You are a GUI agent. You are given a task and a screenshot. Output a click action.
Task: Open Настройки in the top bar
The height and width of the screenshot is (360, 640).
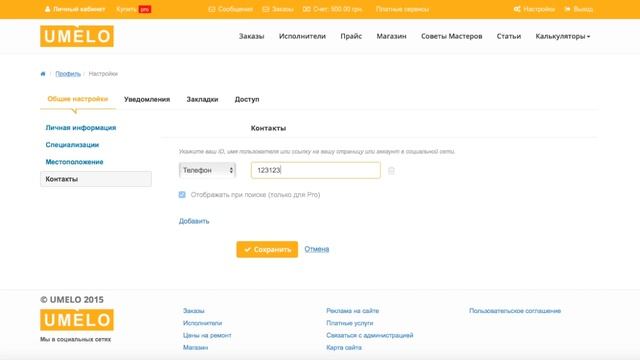pyautogui.click(x=534, y=9)
